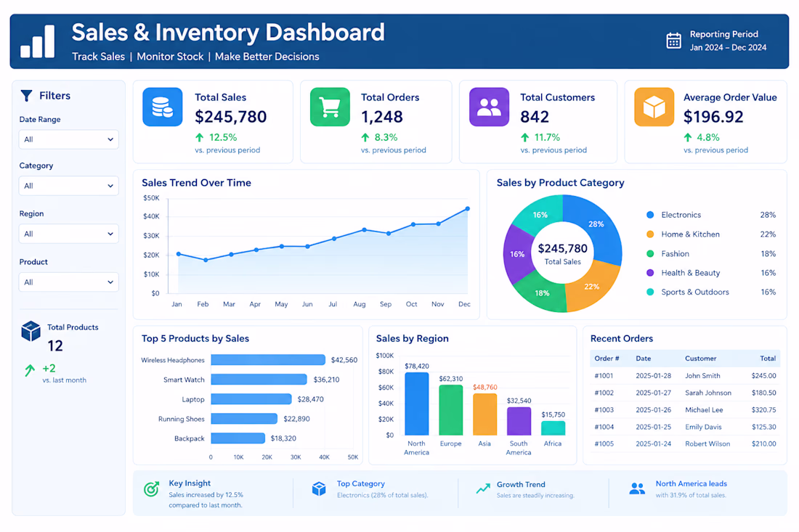799x532 pixels.
Task: Click the green arrow beside +2 products
Action: (x=30, y=370)
